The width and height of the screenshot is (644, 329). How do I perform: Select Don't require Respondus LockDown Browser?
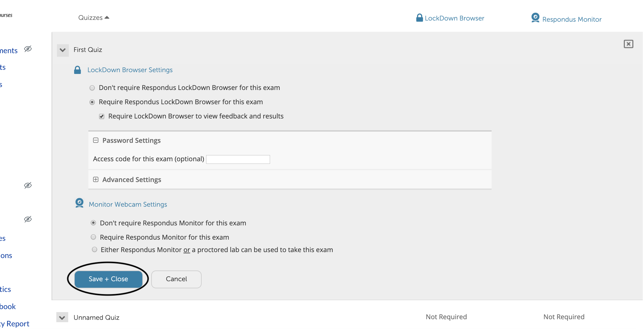pos(92,87)
